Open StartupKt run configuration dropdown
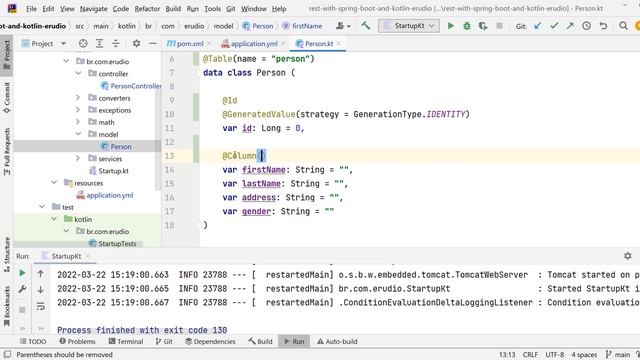The width and height of the screenshot is (640, 360). 409,26
